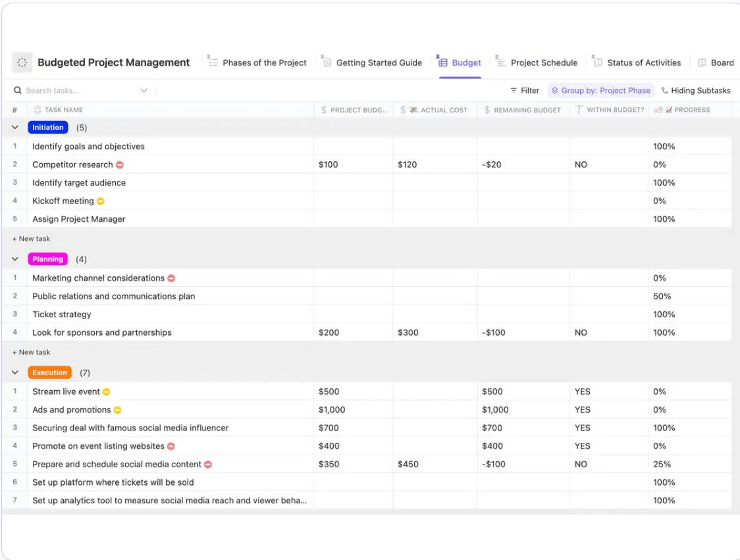Click NO within budget for Look for sponsors

[581, 332]
